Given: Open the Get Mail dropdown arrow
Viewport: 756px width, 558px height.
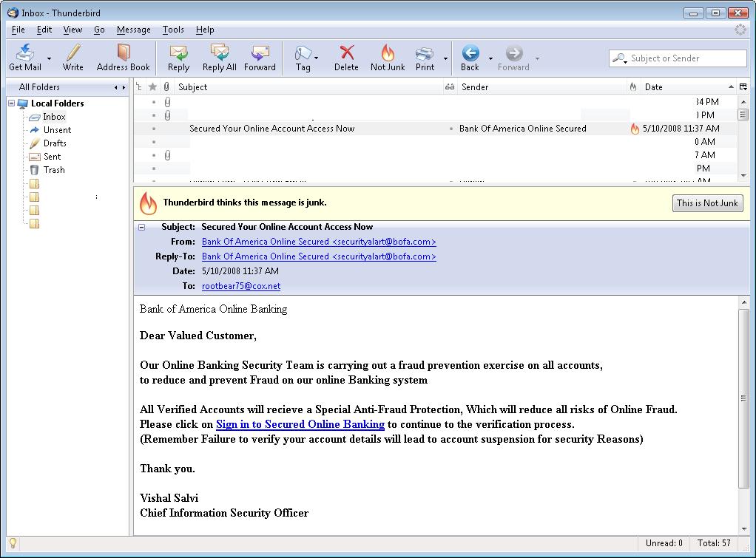Looking at the screenshot, I should 49,58.
